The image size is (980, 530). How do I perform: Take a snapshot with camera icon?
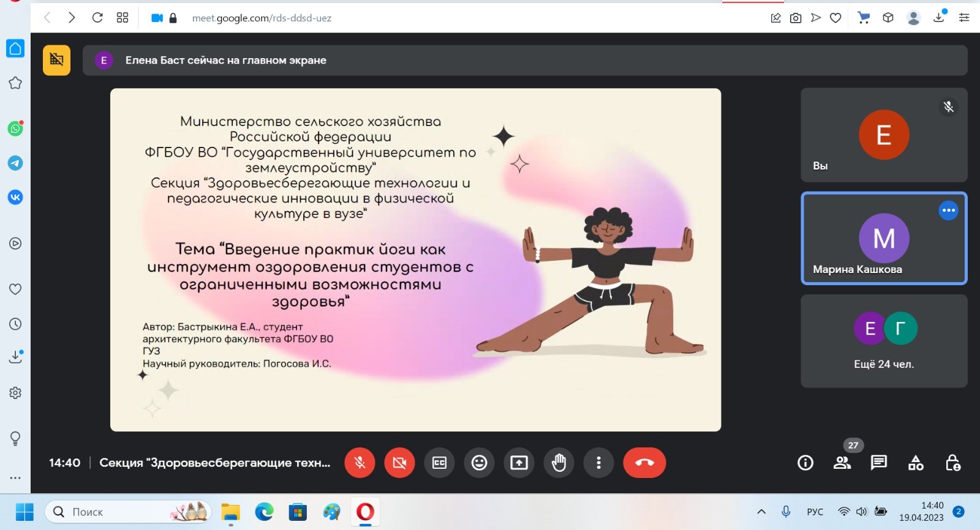pos(796,18)
